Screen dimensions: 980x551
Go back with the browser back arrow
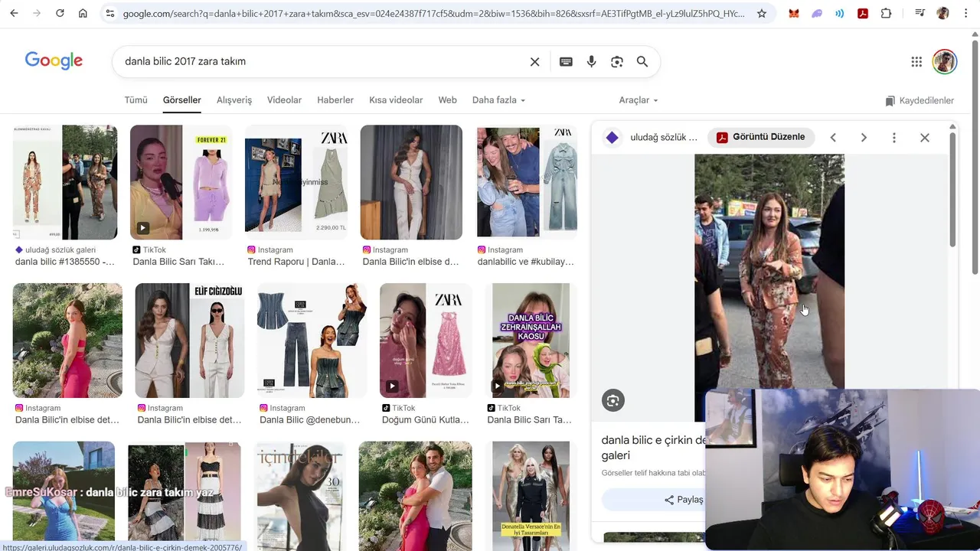[x=14, y=14]
